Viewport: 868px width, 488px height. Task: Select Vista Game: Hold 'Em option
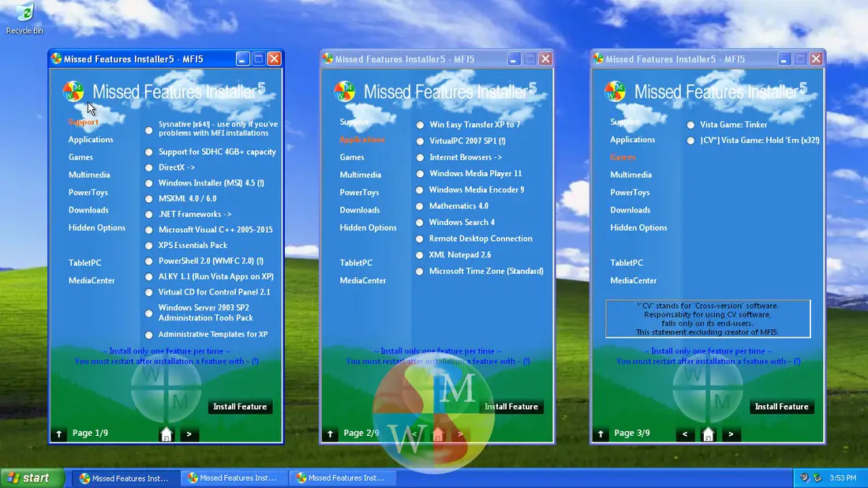[691, 141]
